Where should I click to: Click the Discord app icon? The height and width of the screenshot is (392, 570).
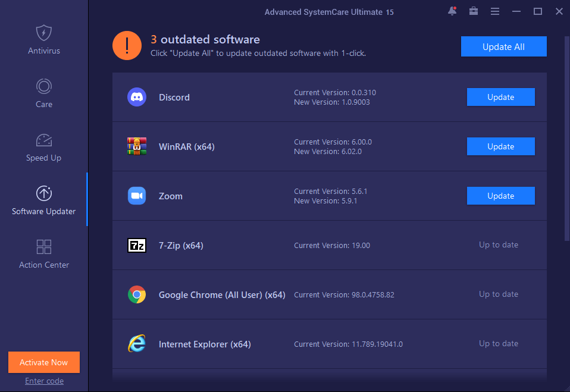coord(137,97)
